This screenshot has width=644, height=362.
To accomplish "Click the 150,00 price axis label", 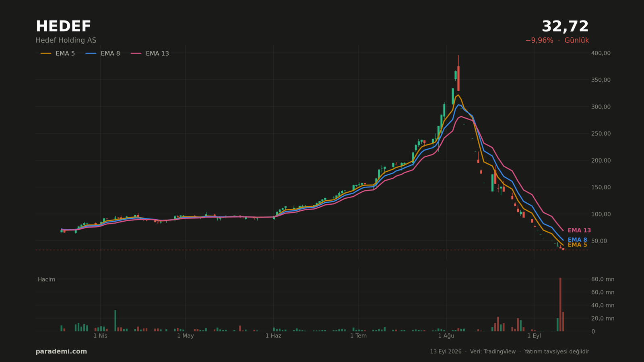I will pos(601,187).
